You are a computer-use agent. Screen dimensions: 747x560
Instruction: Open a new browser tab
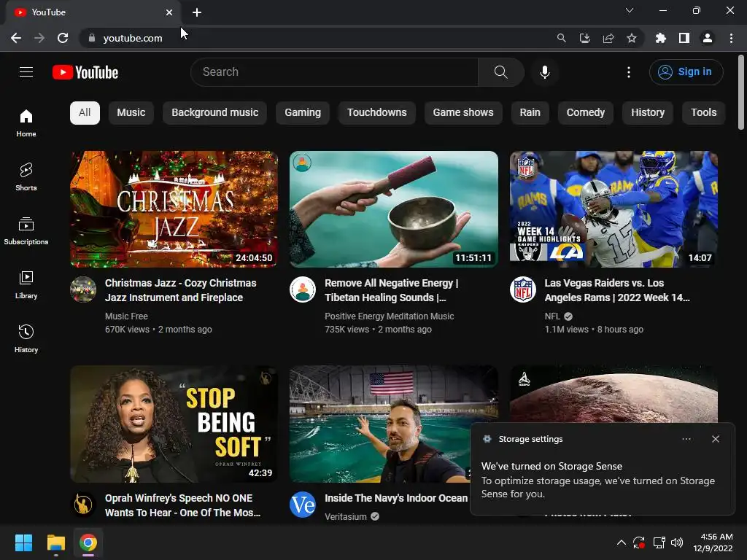[197, 12]
